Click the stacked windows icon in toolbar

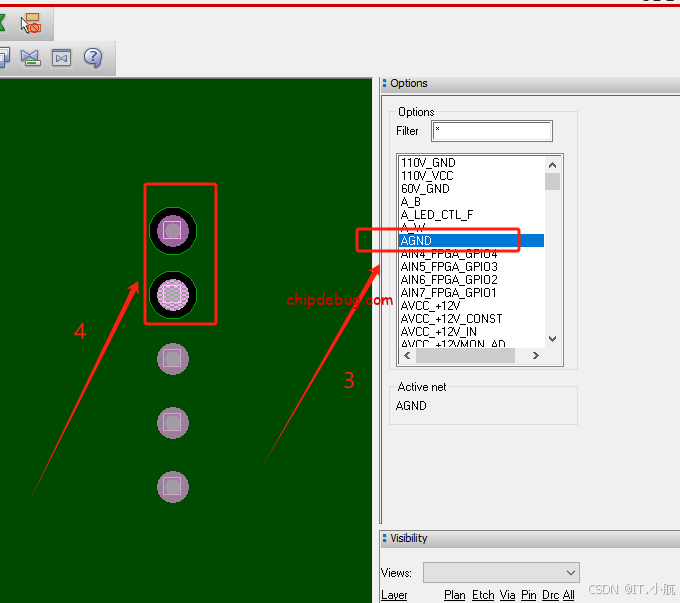pos(4,58)
